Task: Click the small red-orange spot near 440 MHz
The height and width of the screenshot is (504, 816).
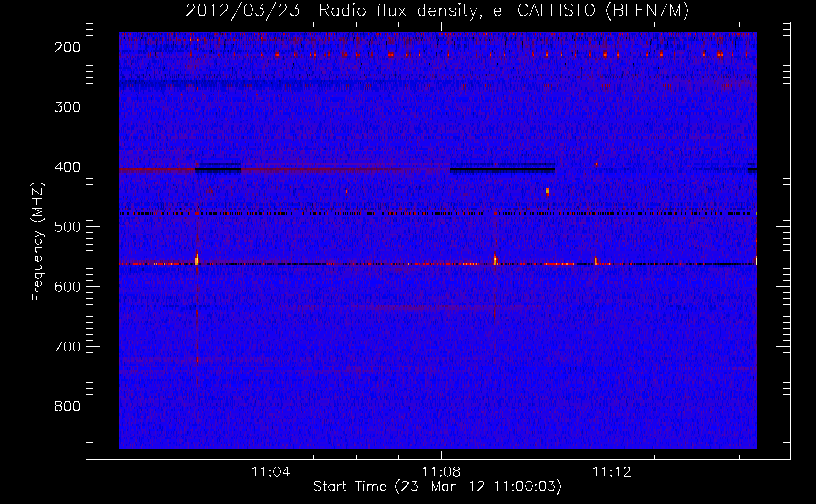Action: click(547, 192)
